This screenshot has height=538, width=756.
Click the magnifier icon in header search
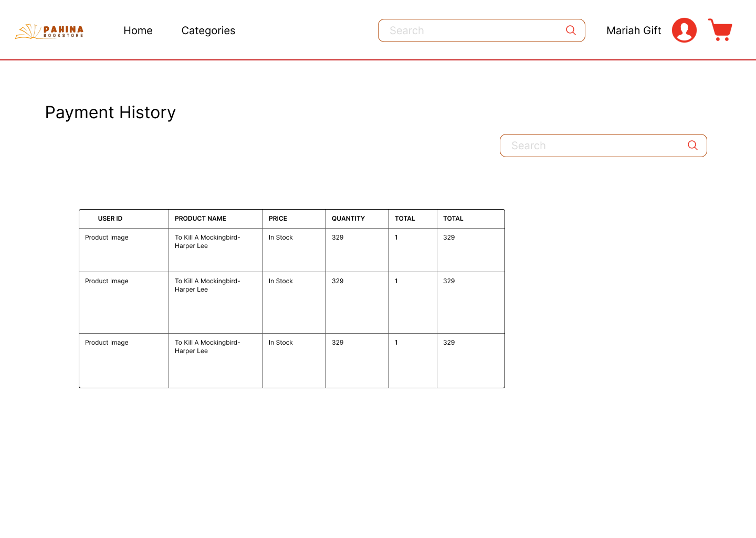click(x=571, y=30)
